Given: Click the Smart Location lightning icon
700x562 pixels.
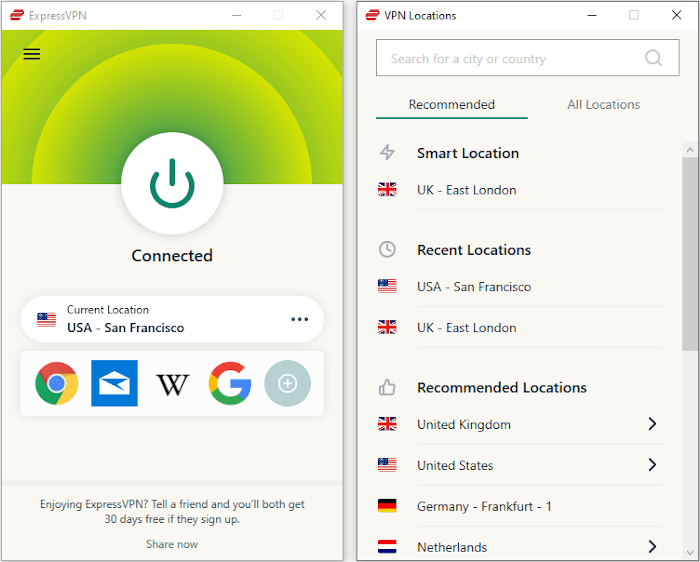Looking at the screenshot, I should [x=387, y=152].
